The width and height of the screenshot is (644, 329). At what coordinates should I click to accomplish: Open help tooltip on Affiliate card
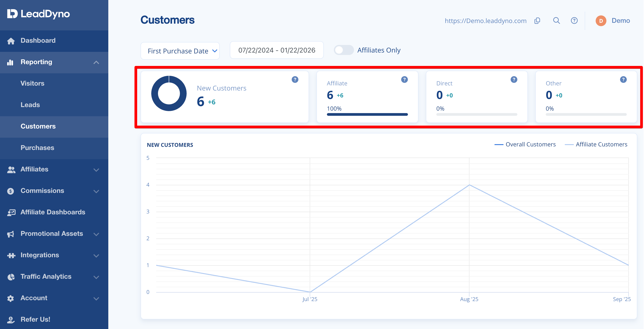[404, 80]
